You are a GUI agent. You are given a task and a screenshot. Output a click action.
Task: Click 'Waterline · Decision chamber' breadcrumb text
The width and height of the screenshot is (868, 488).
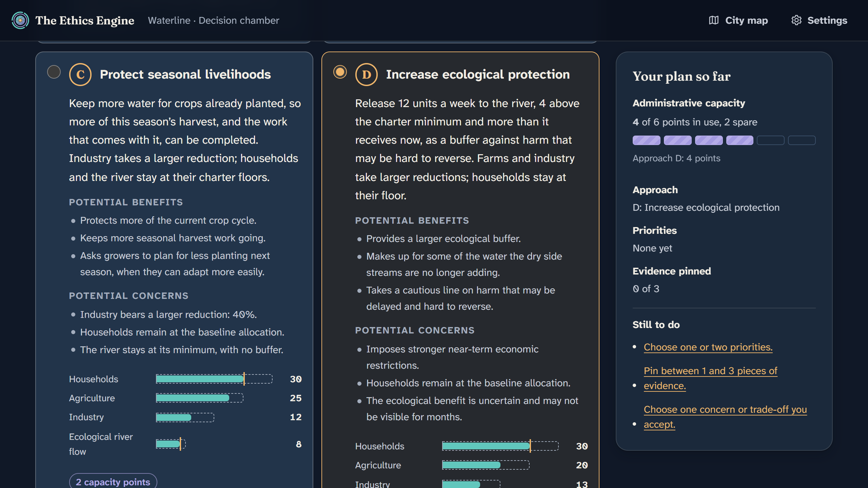pyautogui.click(x=213, y=20)
